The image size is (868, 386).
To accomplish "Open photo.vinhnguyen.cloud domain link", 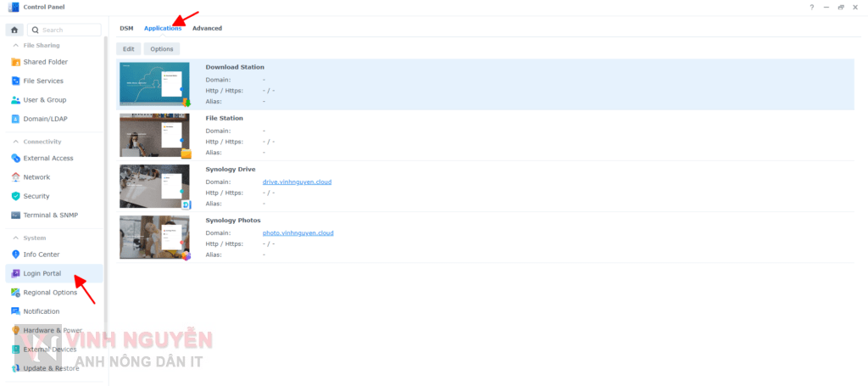I will pos(298,233).
